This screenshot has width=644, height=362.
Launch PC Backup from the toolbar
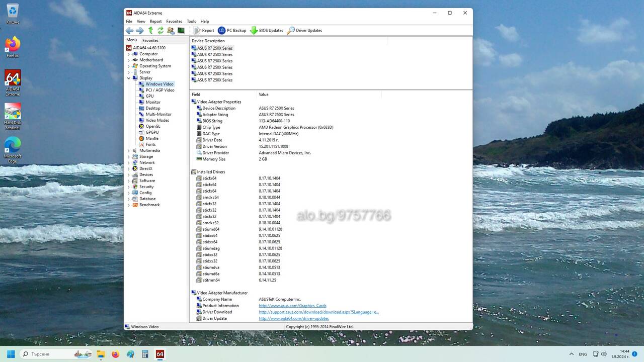232,31
